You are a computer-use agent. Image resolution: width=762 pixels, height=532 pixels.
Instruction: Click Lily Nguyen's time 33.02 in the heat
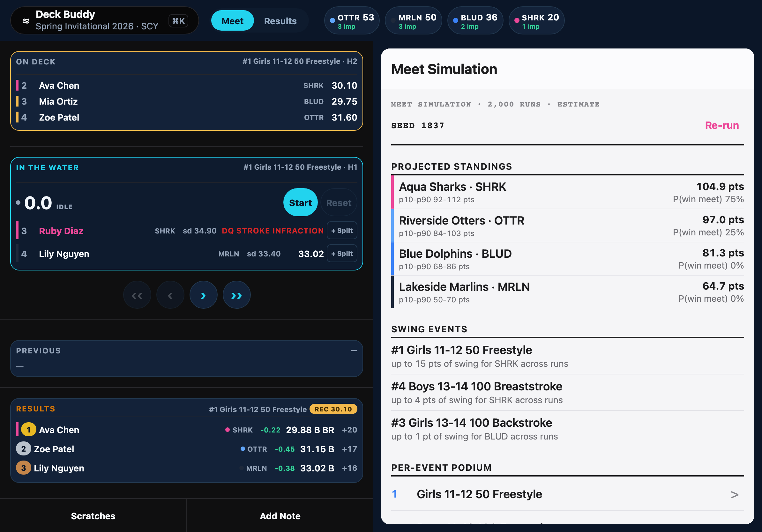point(311,254)
